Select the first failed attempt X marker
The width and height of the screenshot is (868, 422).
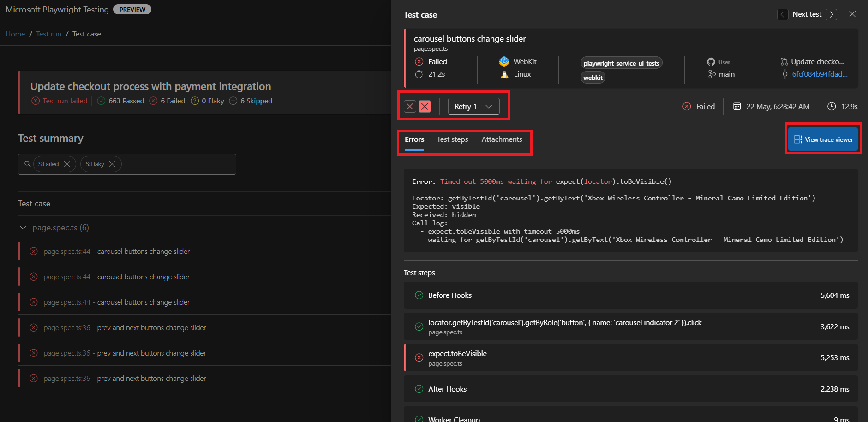[x=409, y=106]
